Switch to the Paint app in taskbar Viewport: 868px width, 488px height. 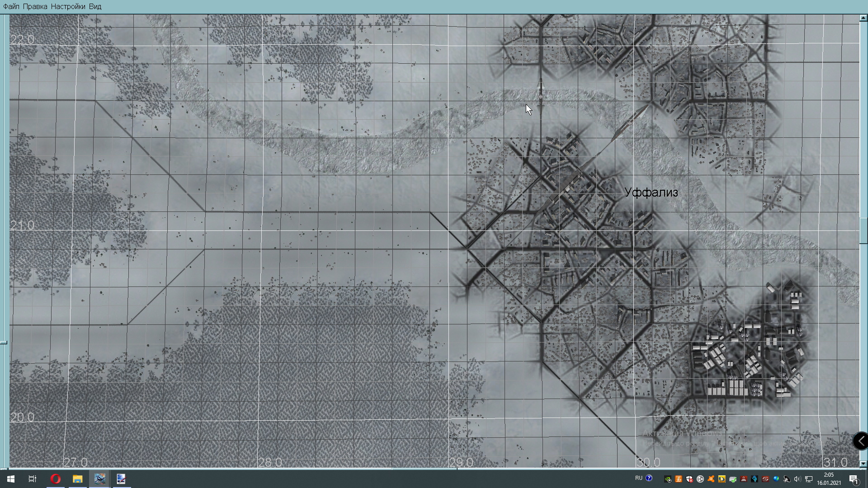tap(121, 479)
